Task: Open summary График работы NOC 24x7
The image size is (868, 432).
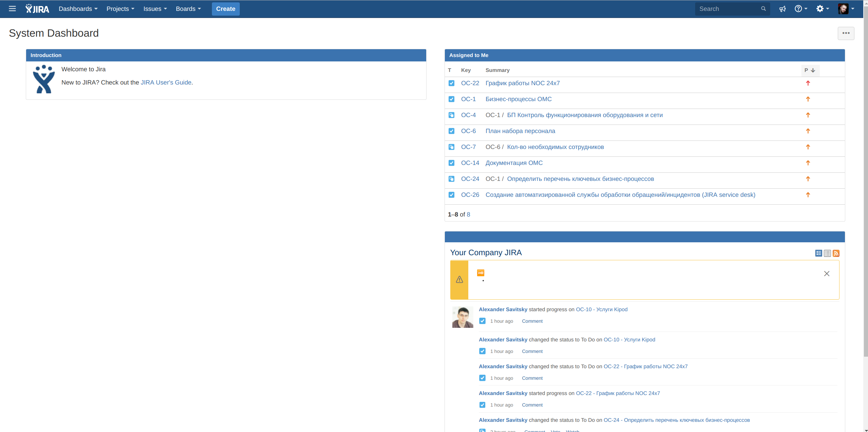Action: coord(523,83)
